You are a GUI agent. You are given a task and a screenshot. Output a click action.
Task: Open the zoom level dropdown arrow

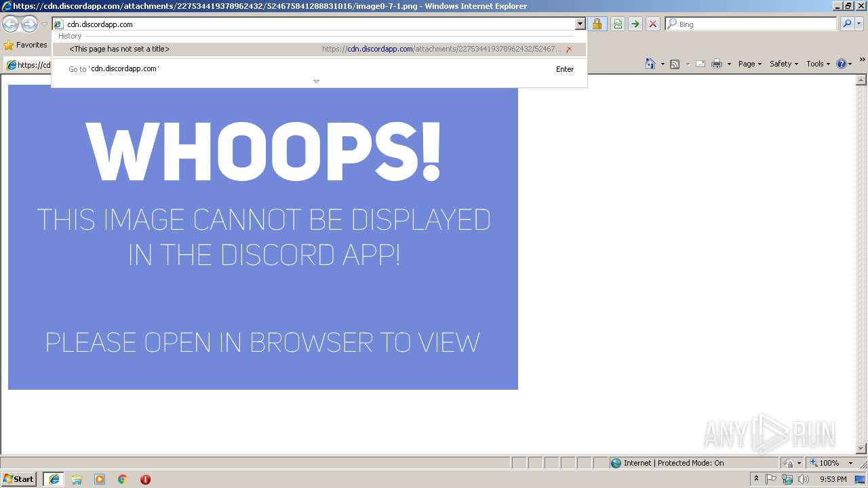[x=850, y=463]
